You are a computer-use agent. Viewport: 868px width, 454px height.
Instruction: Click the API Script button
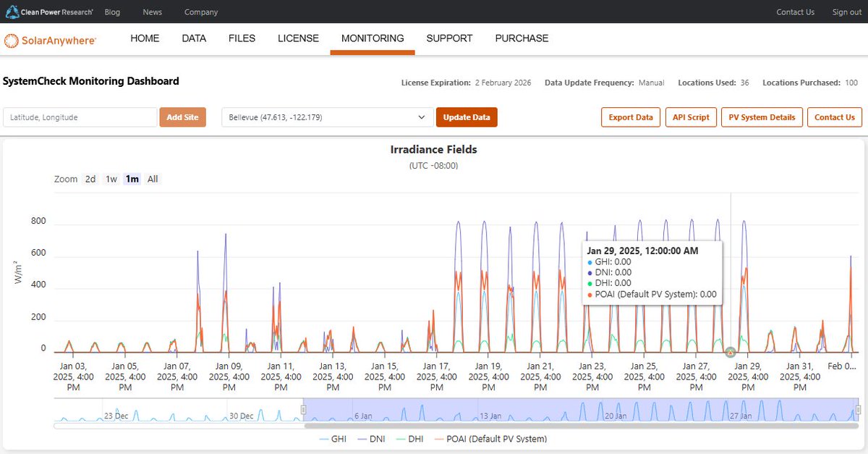(691, 117)
